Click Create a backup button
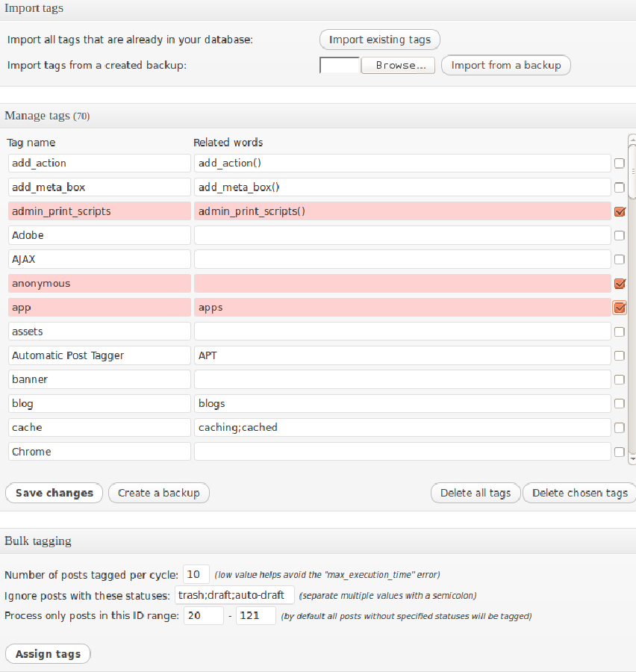Screen dimensions: 636x672 [x=158, y=493]
